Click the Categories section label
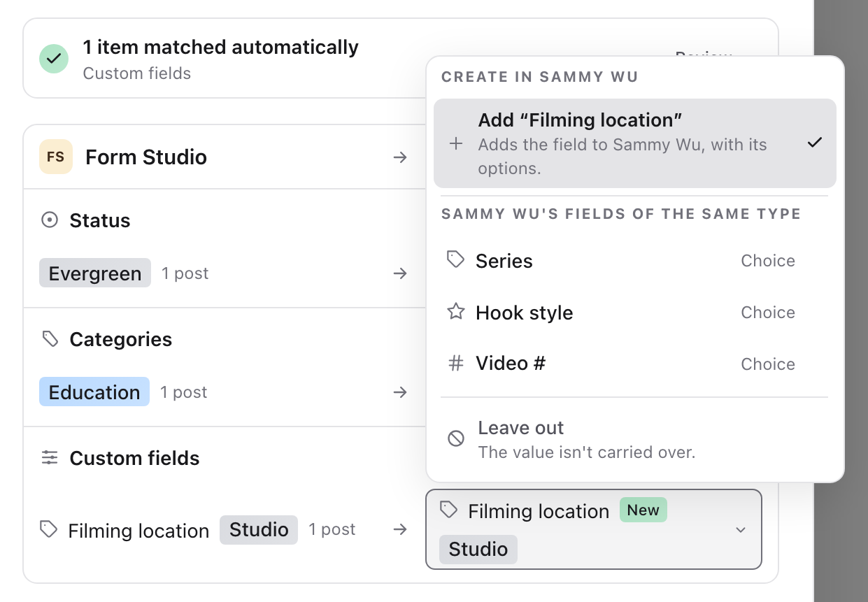The width and height of the screenshot is (868, 602). click(x=121, y=340)
